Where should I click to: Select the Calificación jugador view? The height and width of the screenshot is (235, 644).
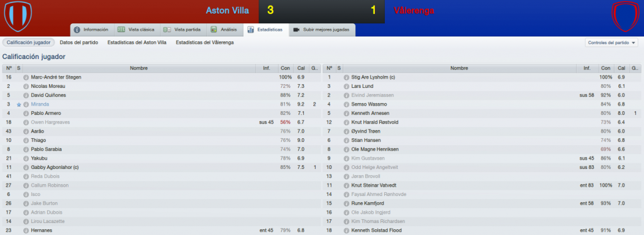(x=28, y=42)
